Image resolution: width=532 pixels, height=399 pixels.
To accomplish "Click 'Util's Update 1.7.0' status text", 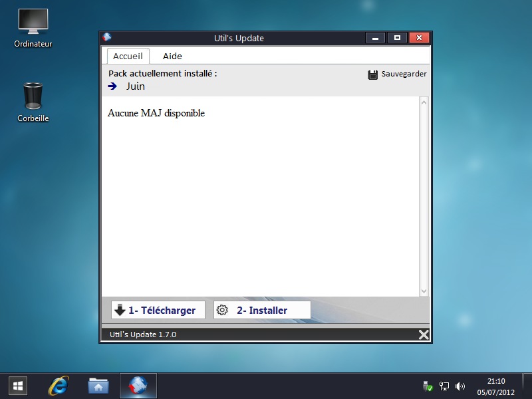I will click(x=143, y=334).
